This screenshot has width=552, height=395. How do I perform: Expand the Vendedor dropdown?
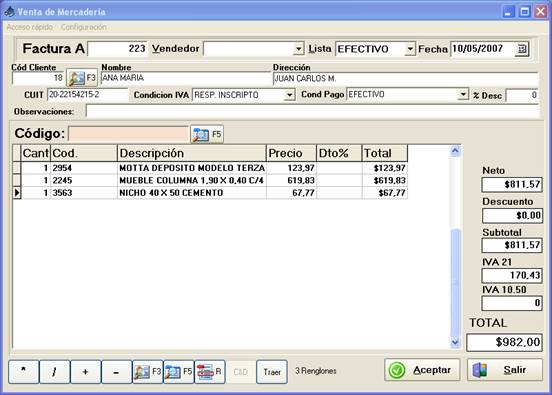[x=299, y=49]
